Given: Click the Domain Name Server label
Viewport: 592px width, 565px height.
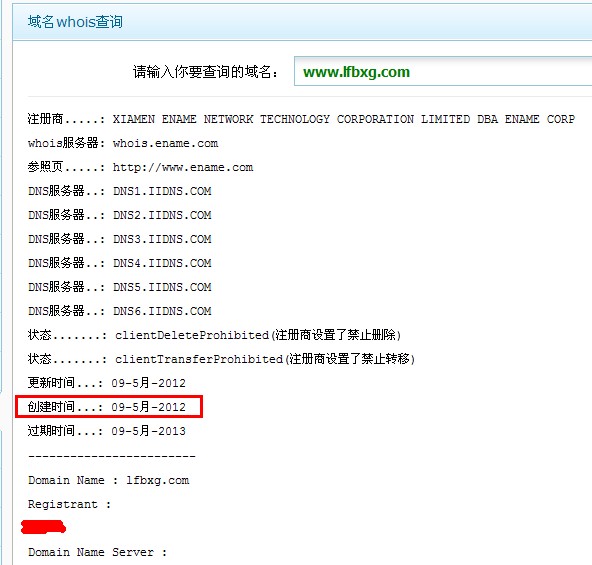Looking at the screenshot, I should tap(97, 552).
